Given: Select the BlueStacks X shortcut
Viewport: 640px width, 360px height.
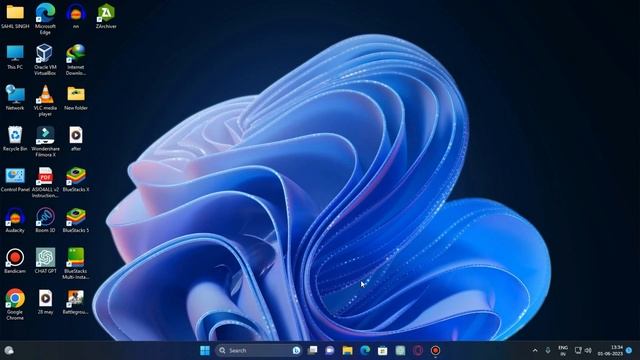Looking at the screenshot, I should 76,180.
